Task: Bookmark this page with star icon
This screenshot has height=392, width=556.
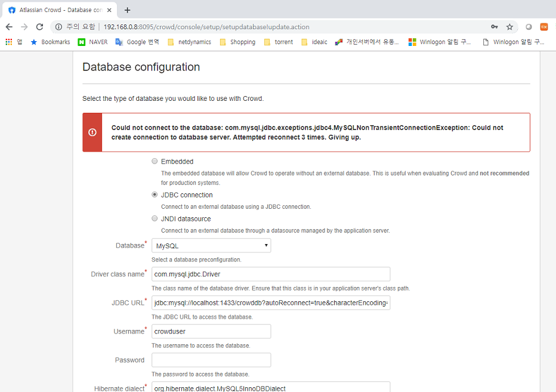Action: click(x=509, y=27)
